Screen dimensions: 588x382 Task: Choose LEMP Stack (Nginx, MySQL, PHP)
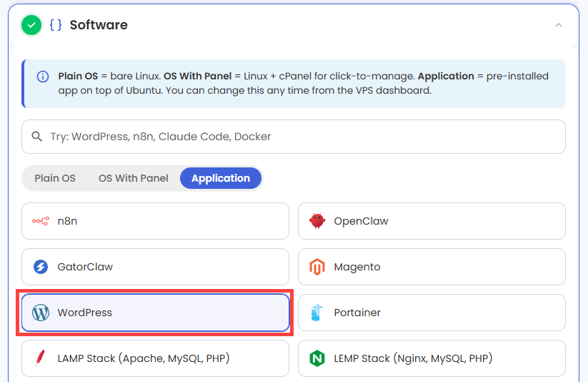[x=432, y=358]
